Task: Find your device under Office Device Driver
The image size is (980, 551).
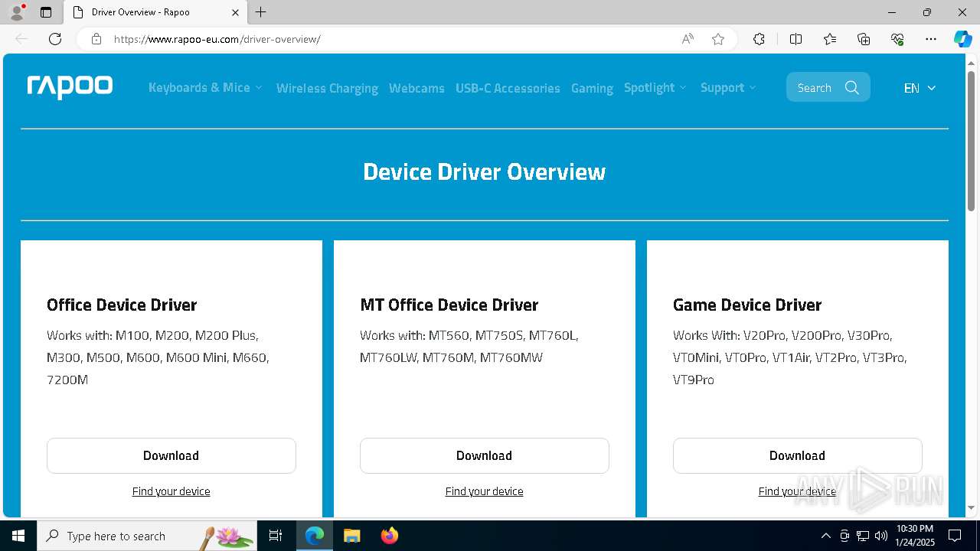Action: (171, 491)
